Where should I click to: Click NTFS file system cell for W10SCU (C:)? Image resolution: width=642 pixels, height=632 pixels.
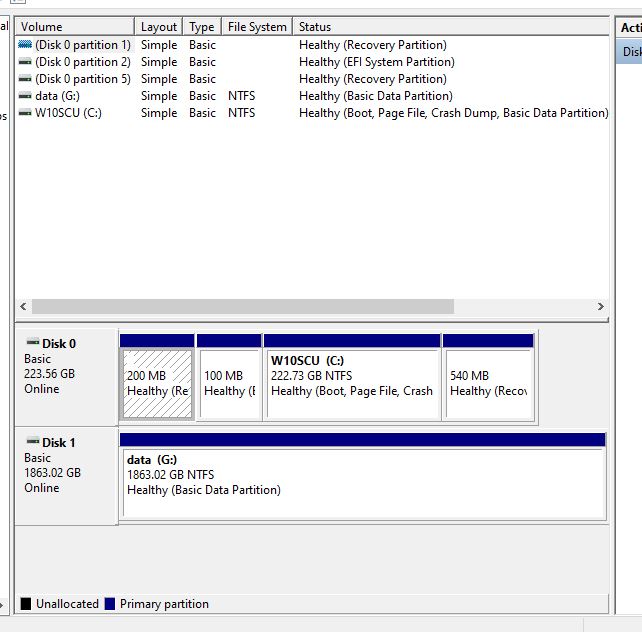(242, 113)
